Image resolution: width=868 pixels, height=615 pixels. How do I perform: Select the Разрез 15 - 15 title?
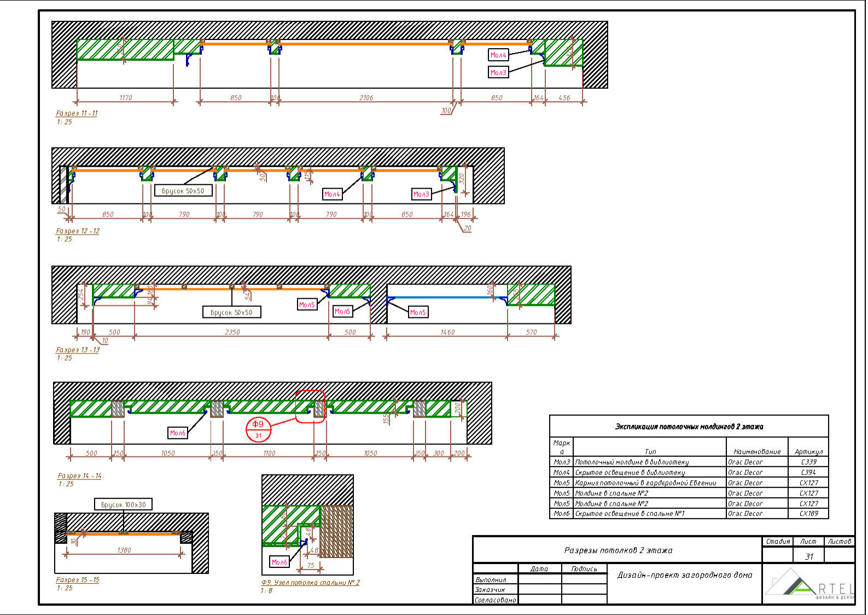78,580
